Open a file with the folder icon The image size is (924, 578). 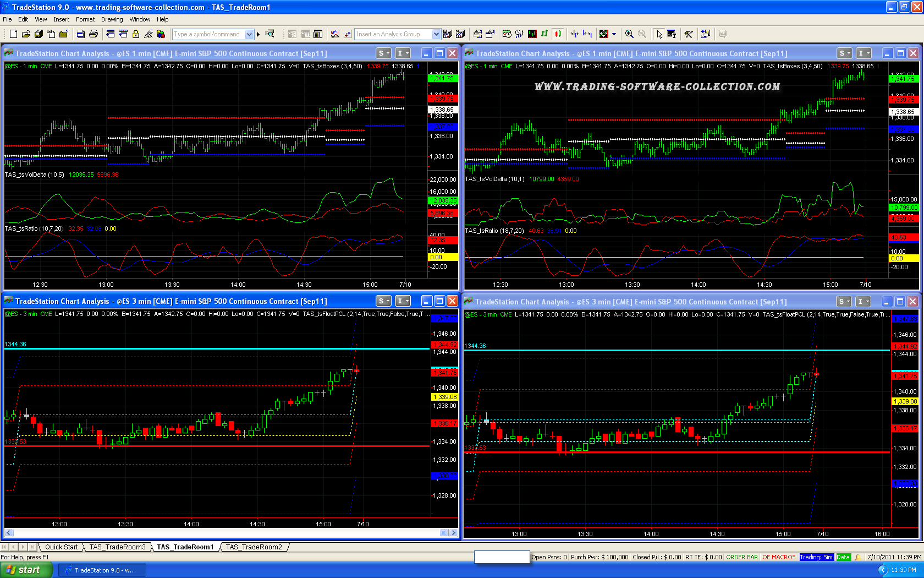point(26,34)
